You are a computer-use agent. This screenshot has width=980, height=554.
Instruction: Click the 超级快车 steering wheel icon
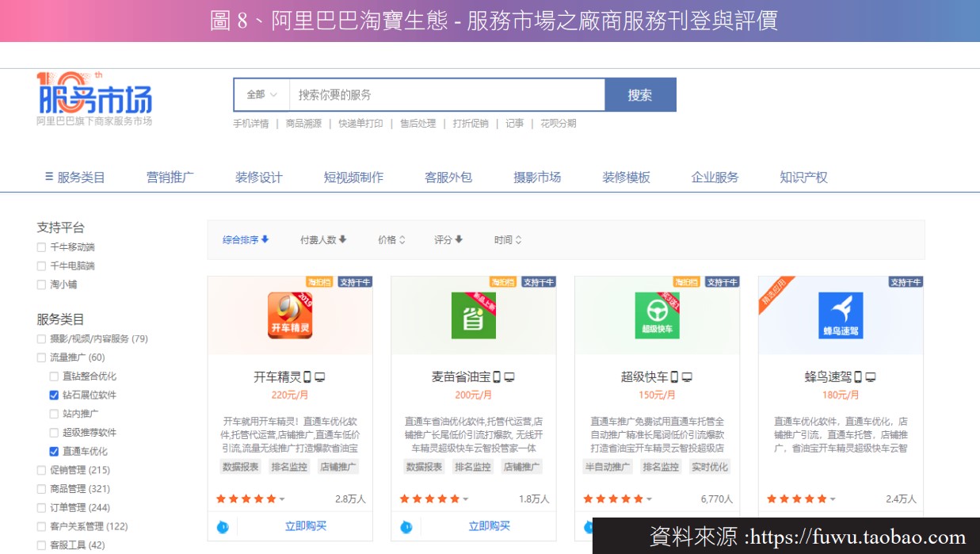pos(657,315)
